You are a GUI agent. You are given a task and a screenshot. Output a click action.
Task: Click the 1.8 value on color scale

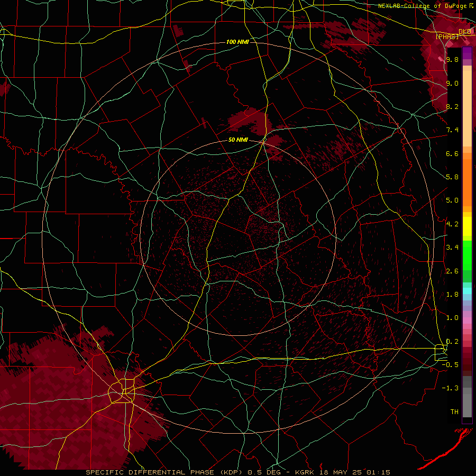coord(452,295)
